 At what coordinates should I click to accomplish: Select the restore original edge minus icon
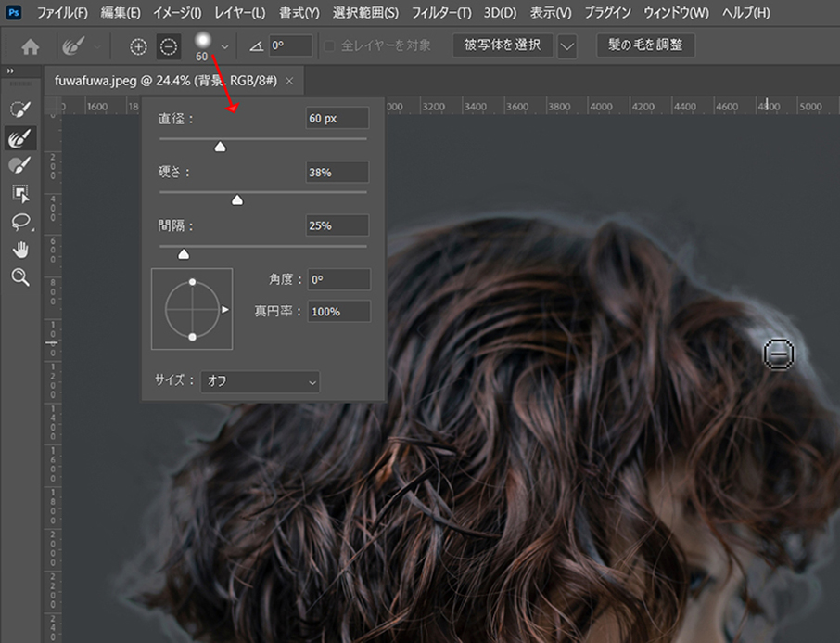tap(168, 46)
